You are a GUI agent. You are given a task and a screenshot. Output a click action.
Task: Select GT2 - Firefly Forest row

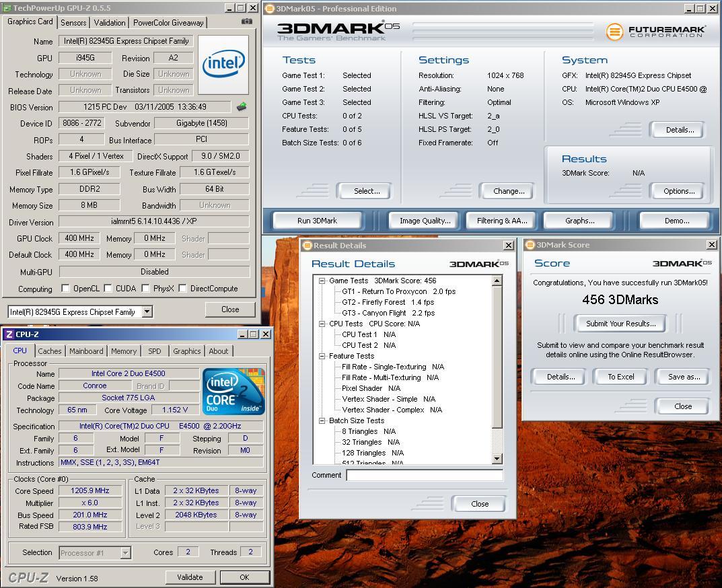388,302
